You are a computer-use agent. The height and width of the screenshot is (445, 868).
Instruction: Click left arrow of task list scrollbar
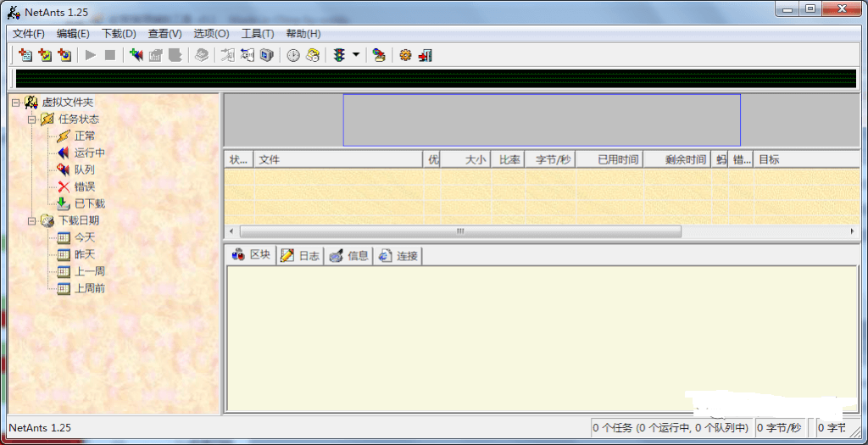coord(231,231)
